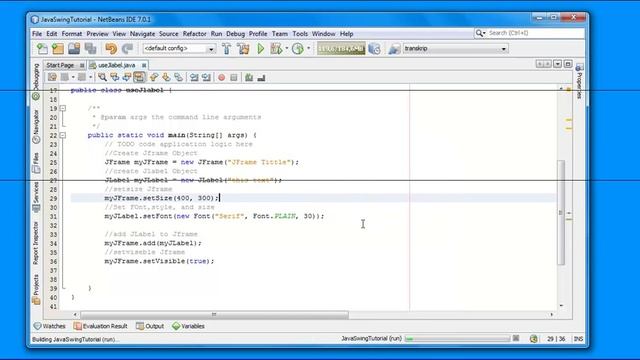Open the Variables window
Screen dimensions: 640x360
point(188,326)
